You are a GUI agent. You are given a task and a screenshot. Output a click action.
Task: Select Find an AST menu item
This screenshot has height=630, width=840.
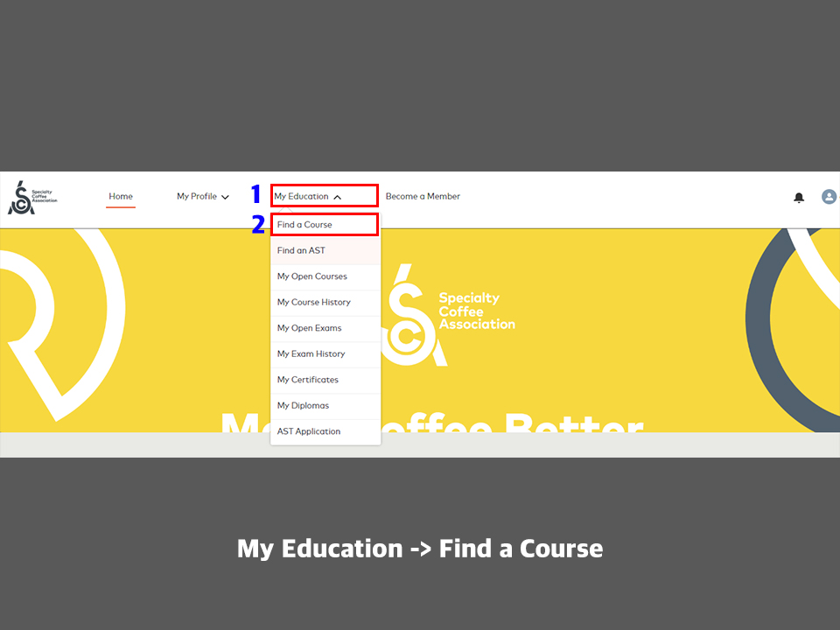[x=325, y=250]
